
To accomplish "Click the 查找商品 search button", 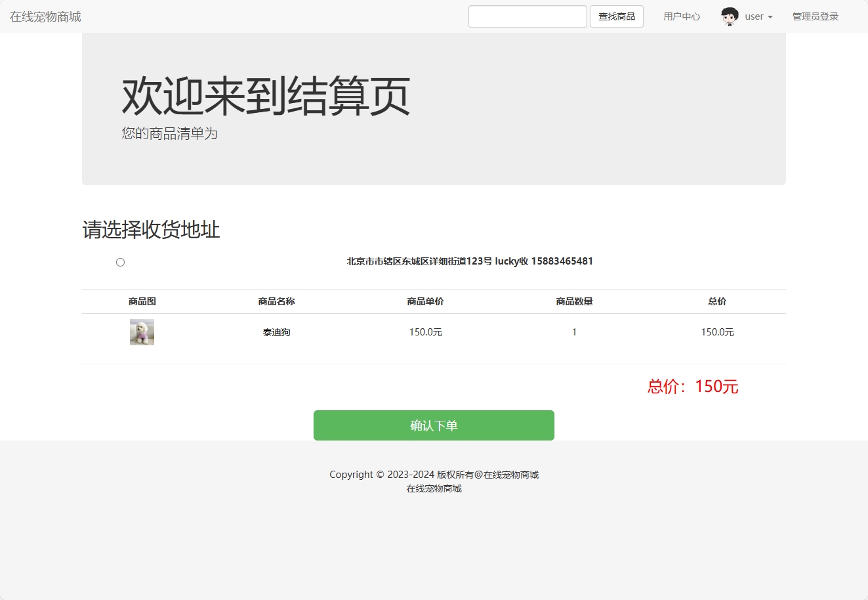I will 616,16.
